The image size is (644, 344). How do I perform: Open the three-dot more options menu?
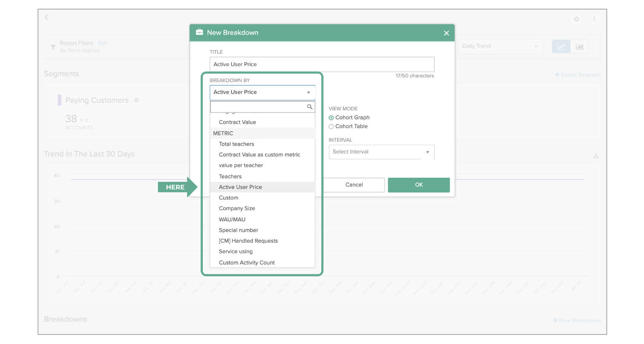[594, 19]
